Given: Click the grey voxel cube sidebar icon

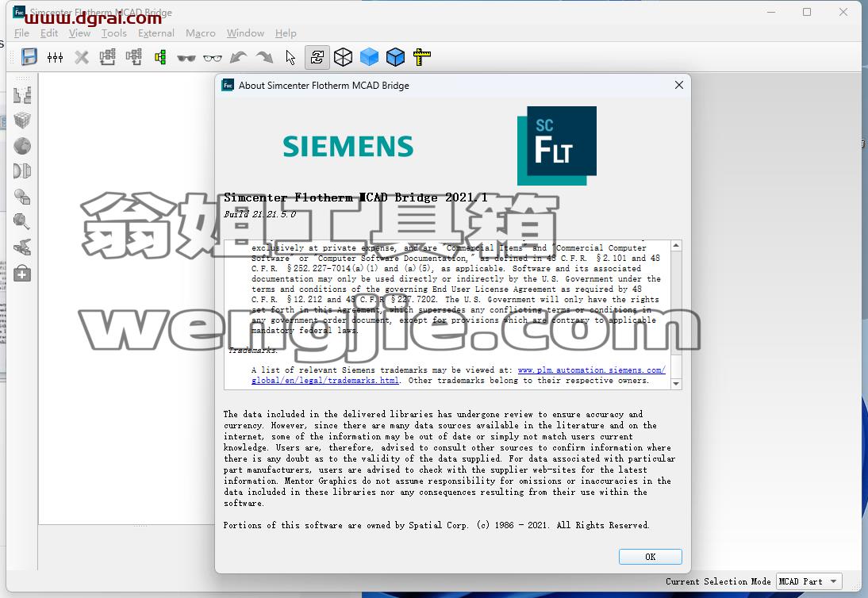Looking at the screenshot, I should pos(22,120).
